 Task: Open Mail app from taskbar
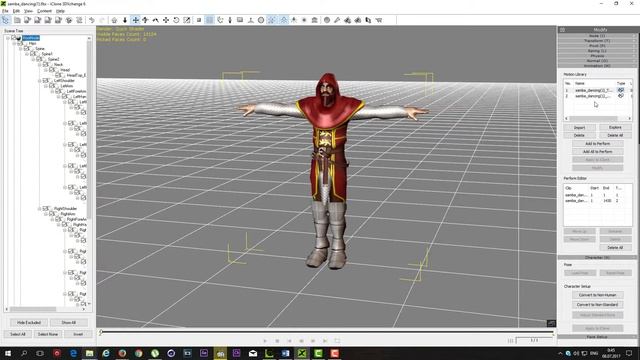pyautogui.click(x=253, y=353)
